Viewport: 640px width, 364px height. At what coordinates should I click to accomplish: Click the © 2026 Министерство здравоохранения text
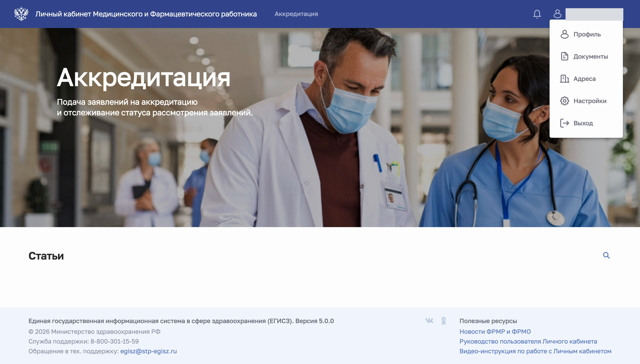pyautogui.click(x=94, y=332)
